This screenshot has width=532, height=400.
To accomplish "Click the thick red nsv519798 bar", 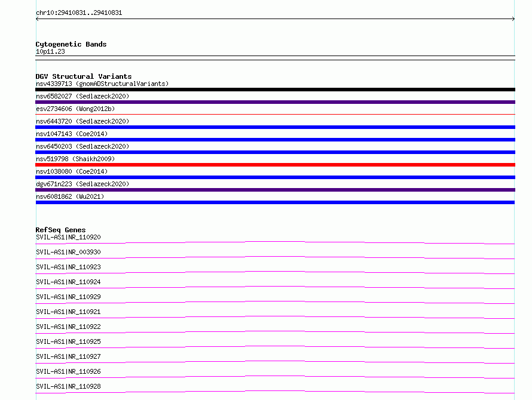I will pyautogui.click(x=275, y=165).
